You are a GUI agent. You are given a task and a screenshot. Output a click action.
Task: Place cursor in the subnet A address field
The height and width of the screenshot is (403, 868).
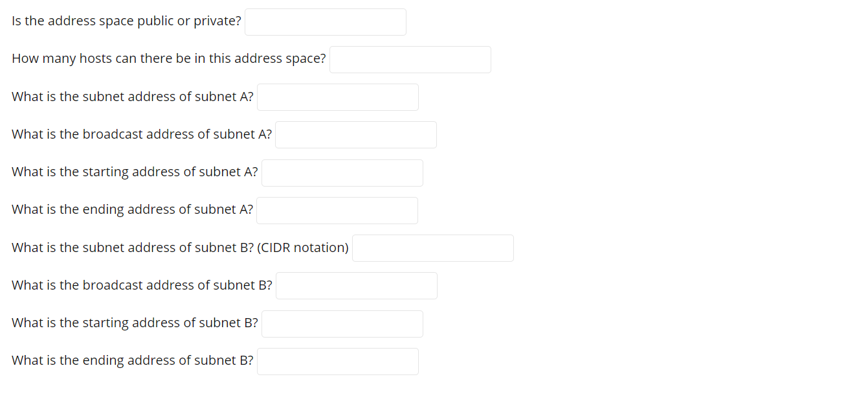tap(337, 97)
